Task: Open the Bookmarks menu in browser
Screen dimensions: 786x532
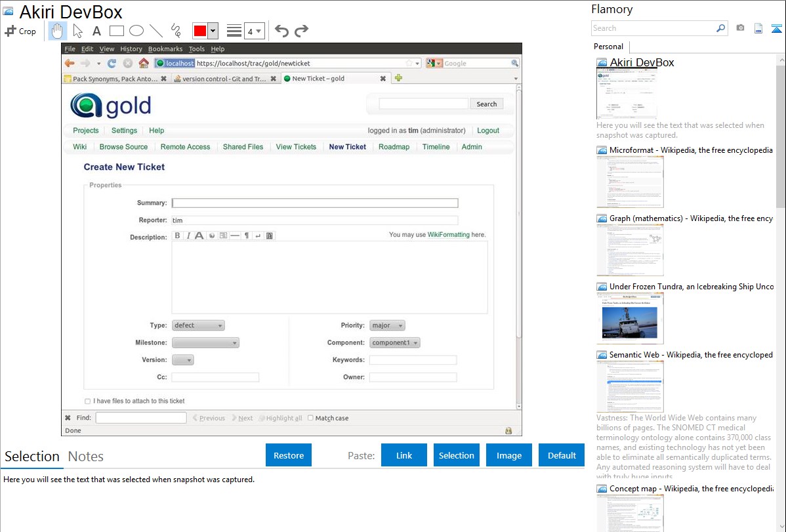Action: pyautogui.click(x=165, y=49)
